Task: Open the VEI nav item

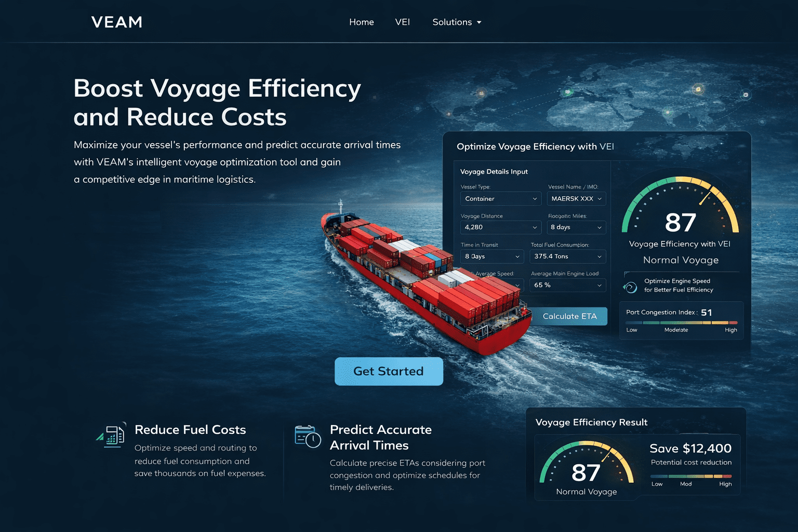Action: coord(402,22)
